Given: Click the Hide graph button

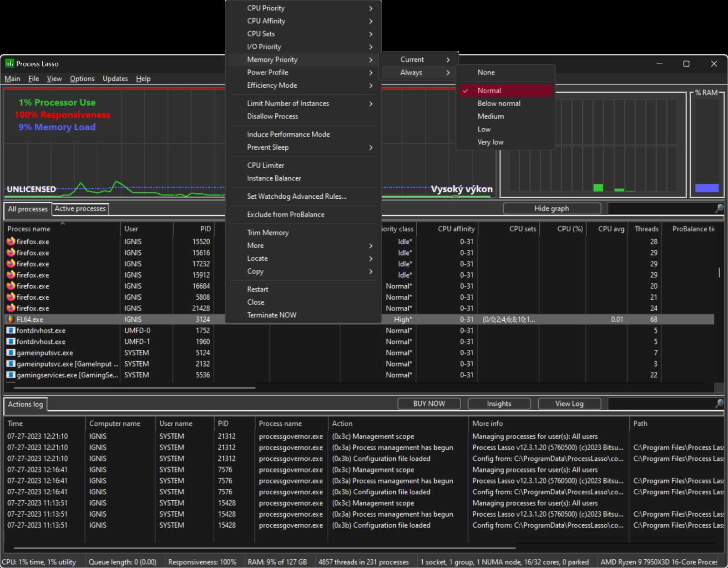Looking at the screenshot, I should (x=552, y=208).
